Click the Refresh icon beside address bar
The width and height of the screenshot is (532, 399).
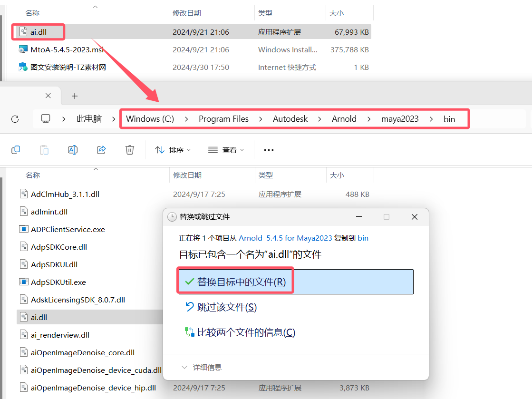(x=15, y=119)
